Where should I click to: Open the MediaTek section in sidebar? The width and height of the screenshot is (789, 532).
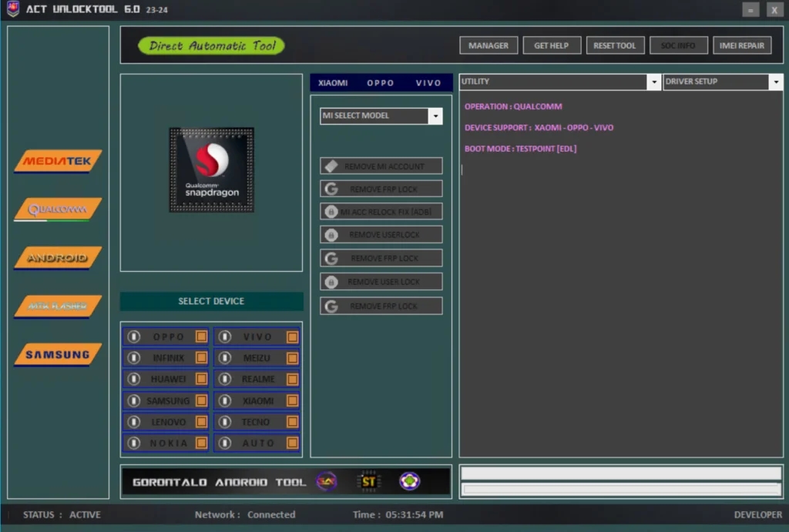coord(58,161)
